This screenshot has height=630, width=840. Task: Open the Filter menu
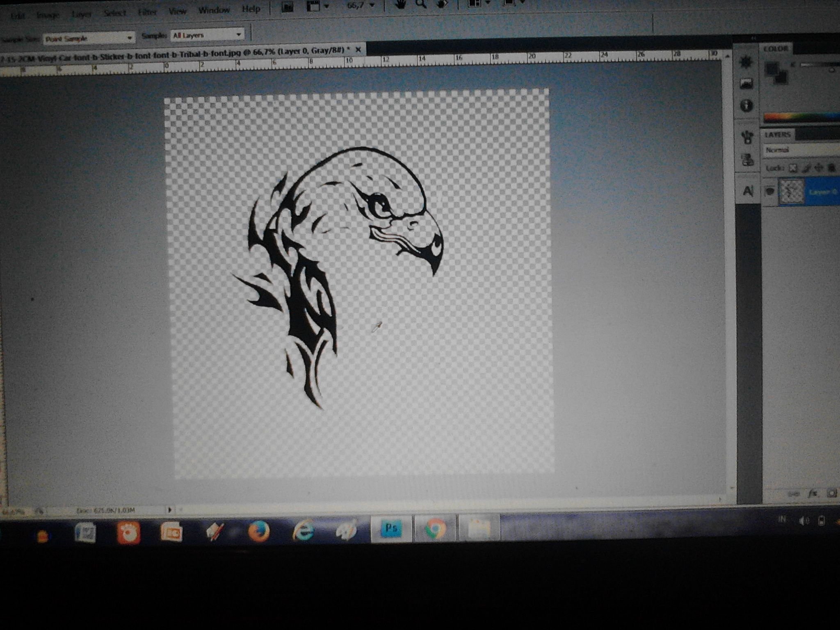(147, 12)
